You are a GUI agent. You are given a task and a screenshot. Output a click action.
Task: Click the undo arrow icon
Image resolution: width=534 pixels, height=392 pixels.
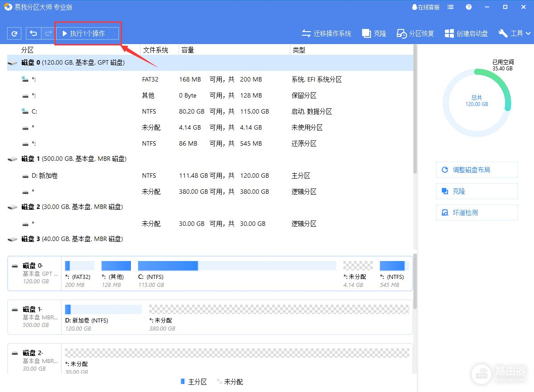pos(33,33)
